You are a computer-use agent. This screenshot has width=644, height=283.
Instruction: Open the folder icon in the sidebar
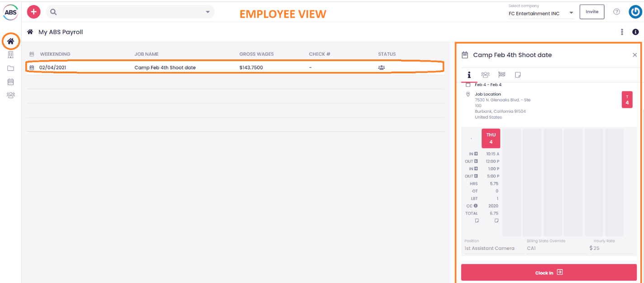[10, 68]
